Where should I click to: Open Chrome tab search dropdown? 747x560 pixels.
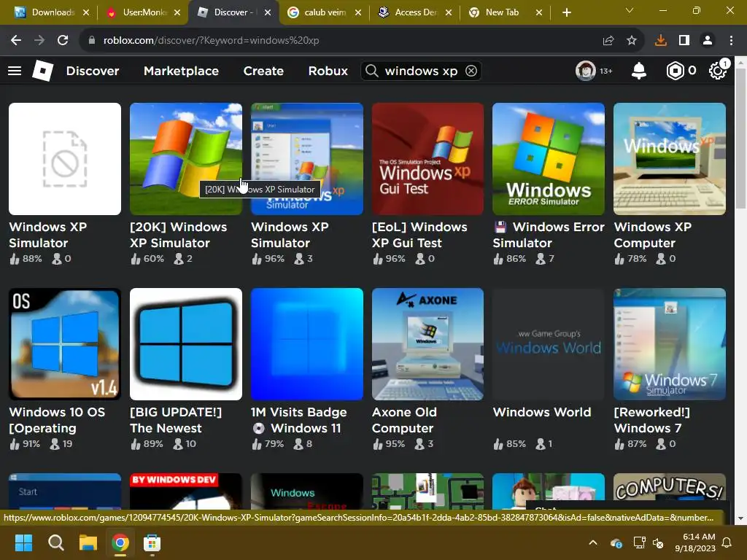coord(630,10)
